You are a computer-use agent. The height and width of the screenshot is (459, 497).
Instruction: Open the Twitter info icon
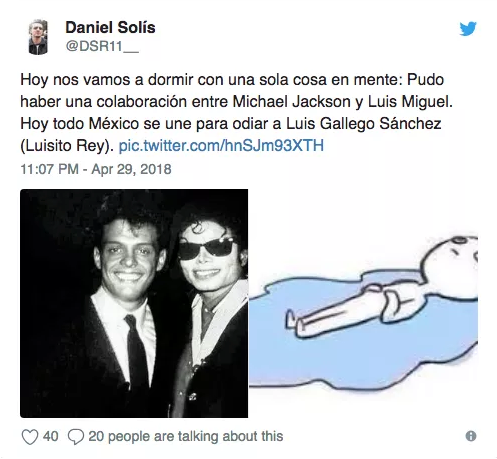471,436
